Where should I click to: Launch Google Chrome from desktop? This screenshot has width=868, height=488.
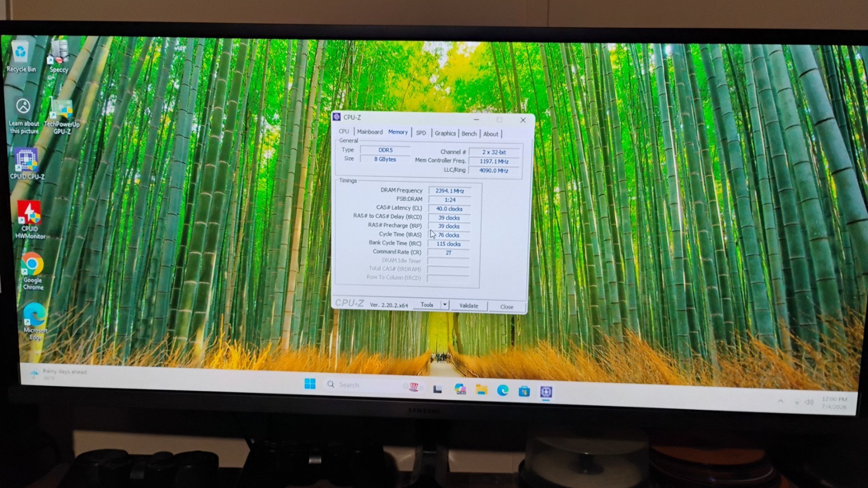click(x=33, y=272)
